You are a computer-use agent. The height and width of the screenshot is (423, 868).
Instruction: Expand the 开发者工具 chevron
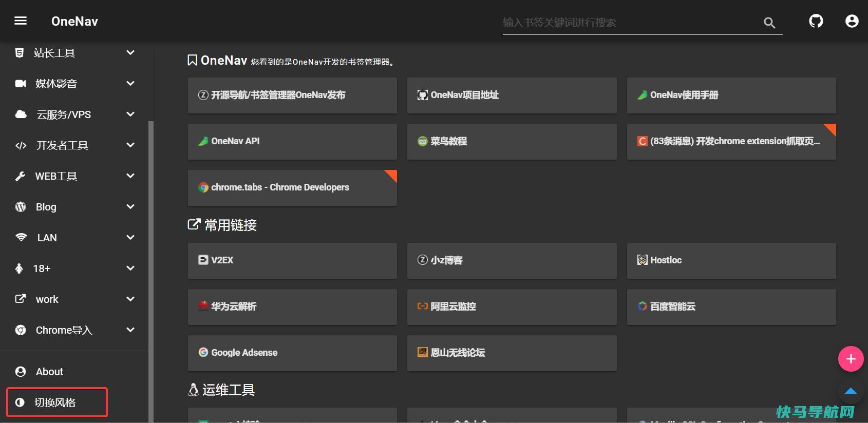[x=130, y=145]
